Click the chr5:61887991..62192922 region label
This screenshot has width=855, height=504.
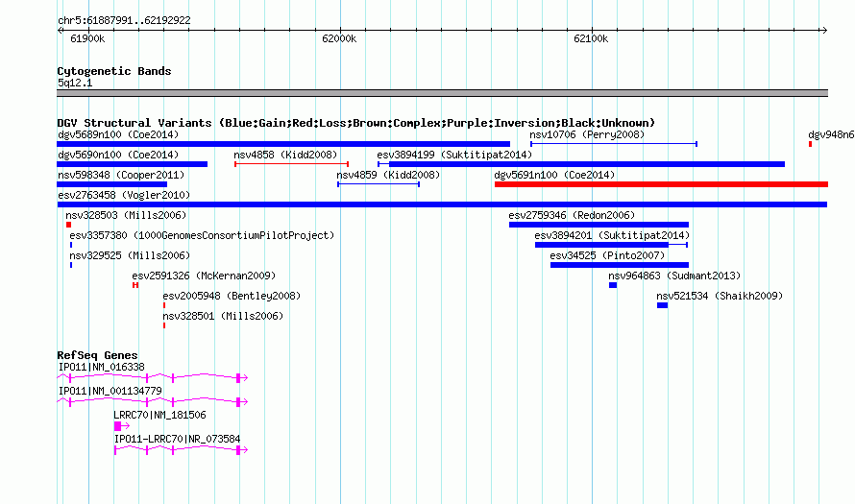(124, 20)
